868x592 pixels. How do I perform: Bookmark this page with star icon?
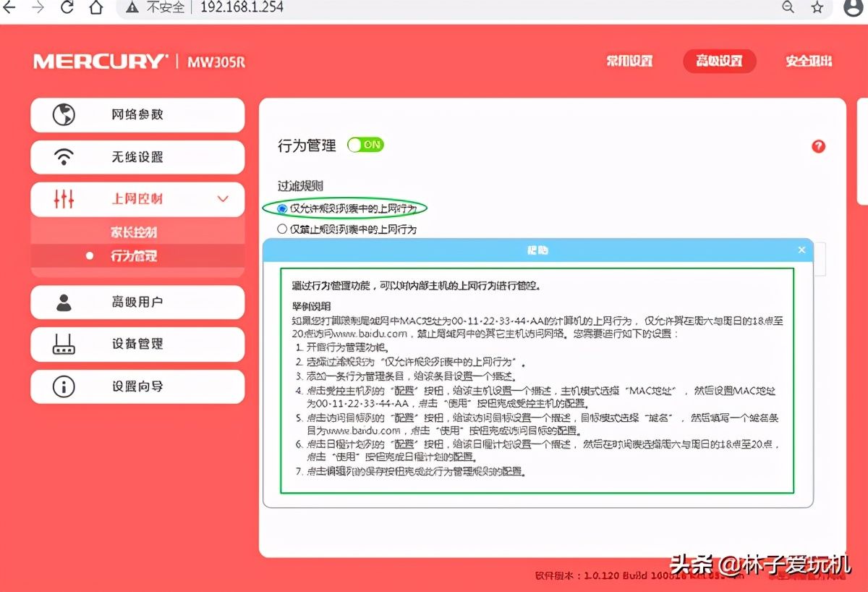817,7
